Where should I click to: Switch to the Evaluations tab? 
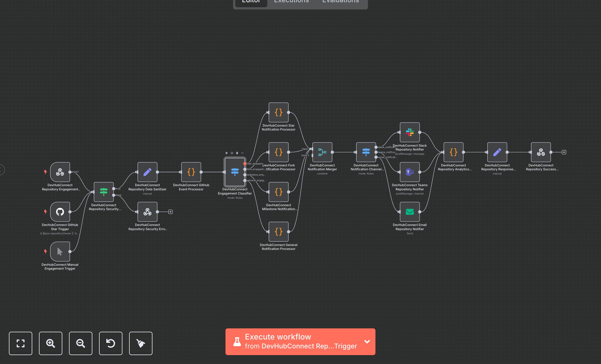click(340, 2)
